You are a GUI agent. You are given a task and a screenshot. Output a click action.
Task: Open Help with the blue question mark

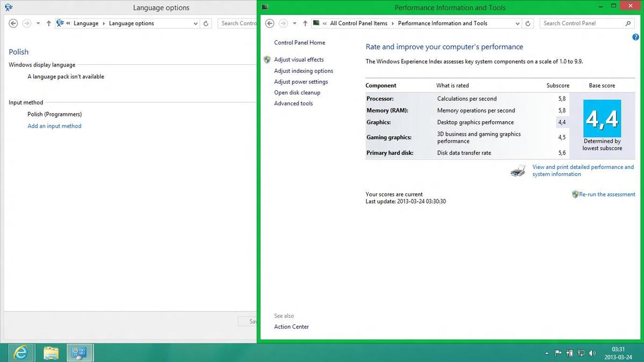(636, 37)
